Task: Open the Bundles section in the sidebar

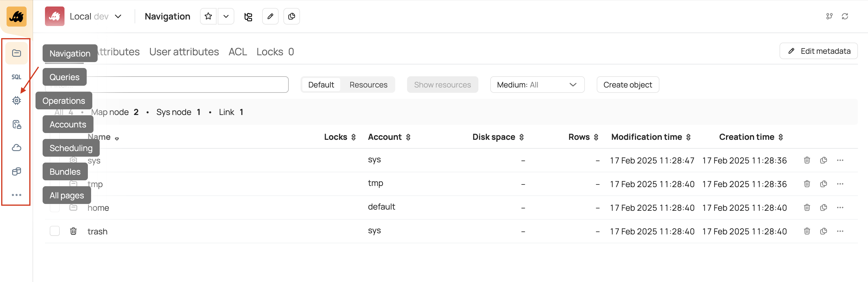Action: click(x=16, y=171)
